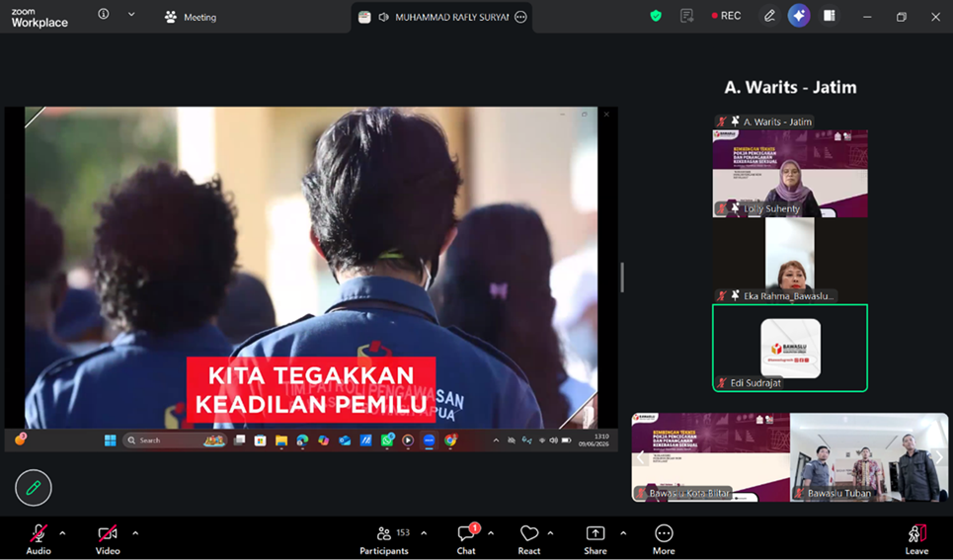The width and height of the screenshot is (953, 560).
Task: Open the More menu in the toolbar
Action: click(664, 539)
